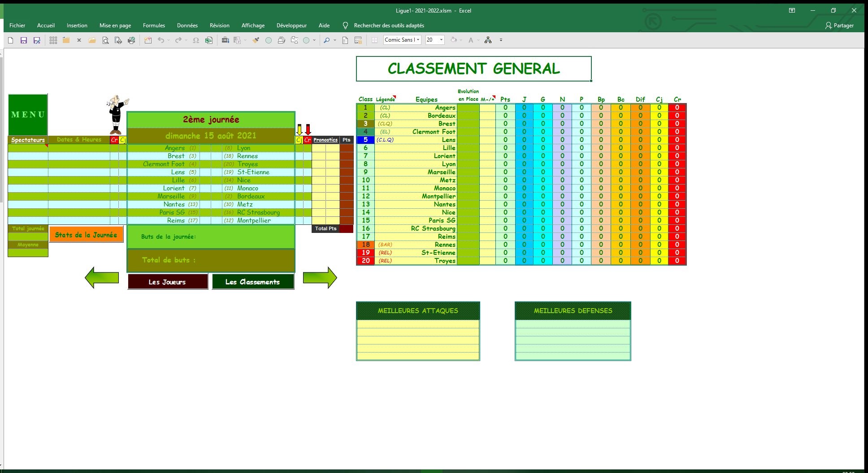868x473 pixels.
Task: Open the Fichier menu
Action: point(17,26)
